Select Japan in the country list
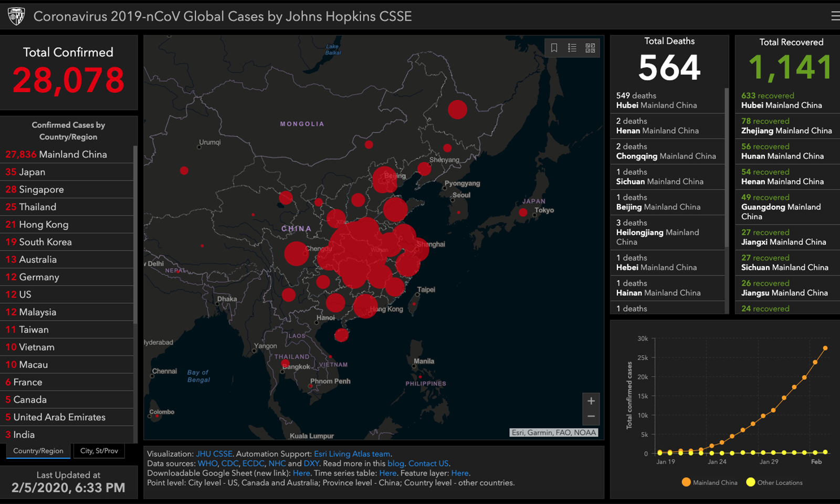 67,172
